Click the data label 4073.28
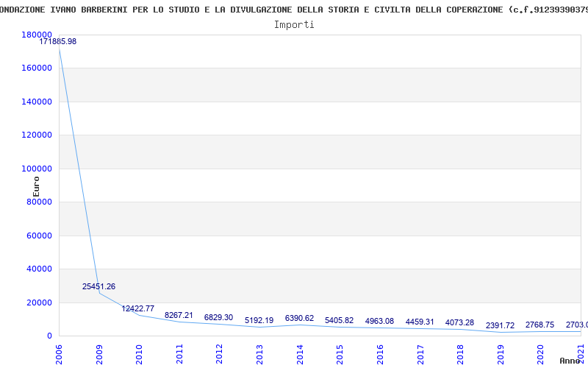Image resolution: width=588 pixels, height=368 pixels. click(x=460, y=322)
